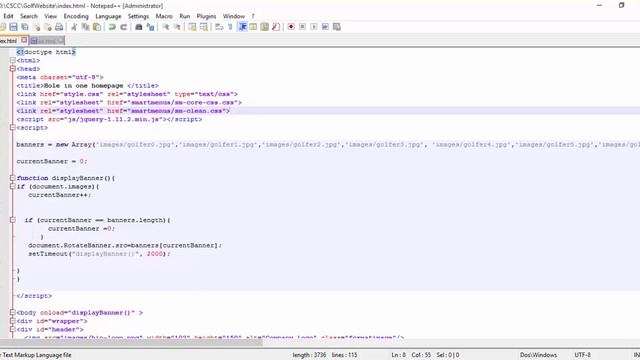The width and height of the screenshot is (640, 360).
Task: Toggle the Word Wrap toolbar icon
Action: click(x=219, y=27)
